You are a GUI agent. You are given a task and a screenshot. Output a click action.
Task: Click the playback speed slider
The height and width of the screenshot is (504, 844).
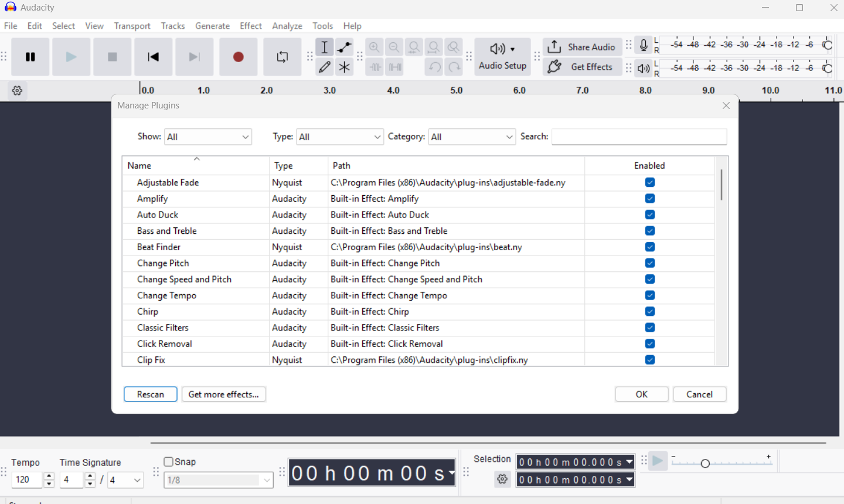tap(722, 463)
